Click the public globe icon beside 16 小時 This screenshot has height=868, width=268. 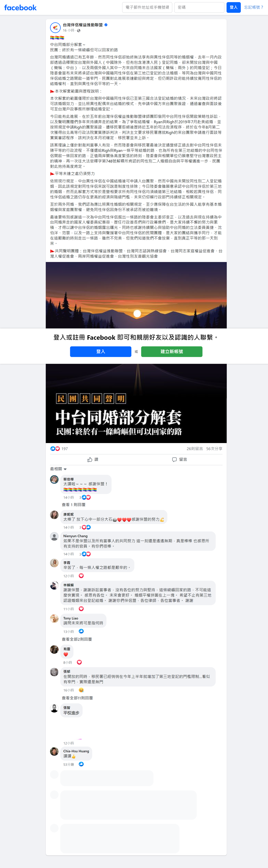(x=79, y=31)
